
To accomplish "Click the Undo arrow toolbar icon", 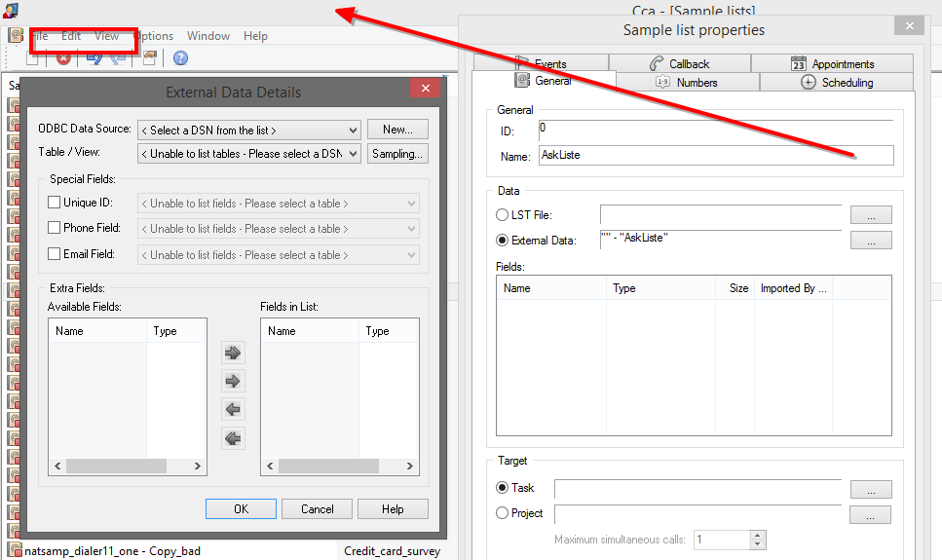I will point(94,58).
